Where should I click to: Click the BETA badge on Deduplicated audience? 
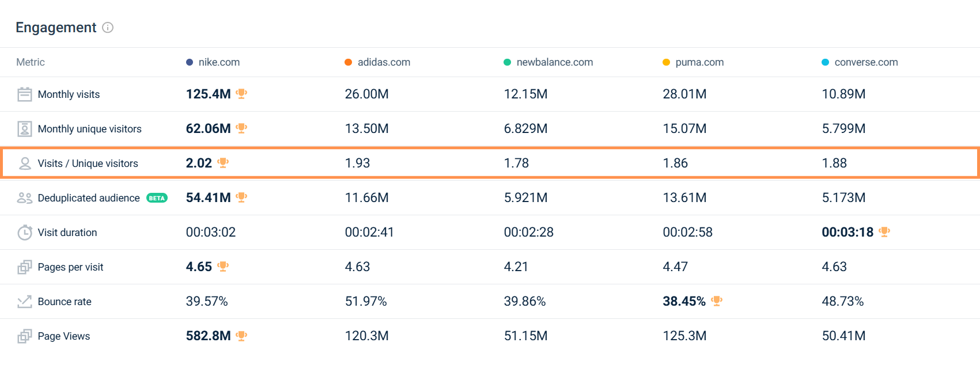pyautogui.click(x=157, y=198)
